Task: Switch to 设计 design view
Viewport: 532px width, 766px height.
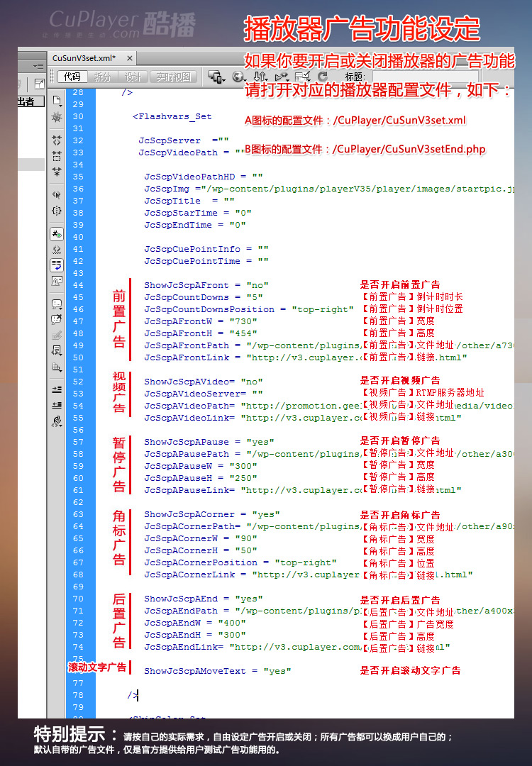Action: [133, 77]
